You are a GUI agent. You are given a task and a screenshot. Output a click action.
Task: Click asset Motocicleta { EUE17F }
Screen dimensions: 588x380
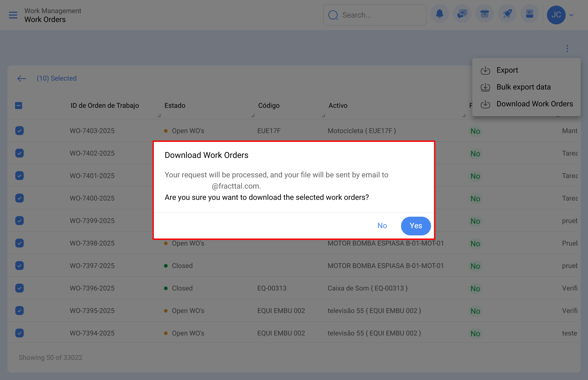click(x=362, y=131)
